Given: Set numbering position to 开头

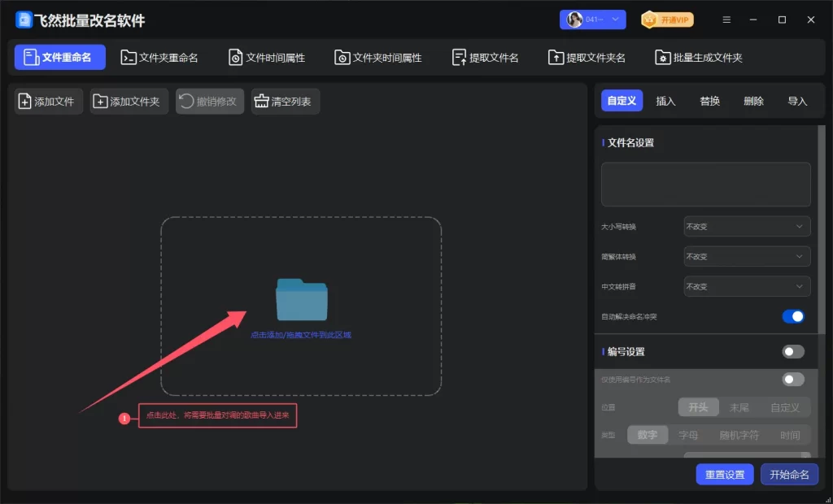Looking at the screenshot, I should (x=698, y=407).
